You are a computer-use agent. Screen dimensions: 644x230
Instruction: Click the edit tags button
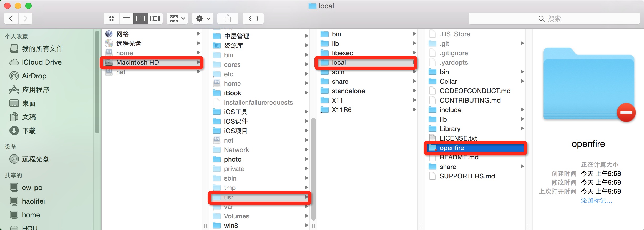[253, 18]
